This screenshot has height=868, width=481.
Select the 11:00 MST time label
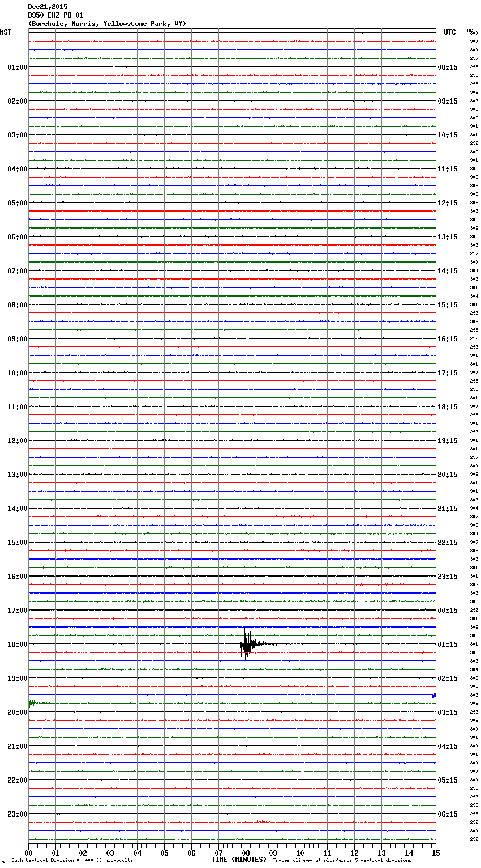18,407
